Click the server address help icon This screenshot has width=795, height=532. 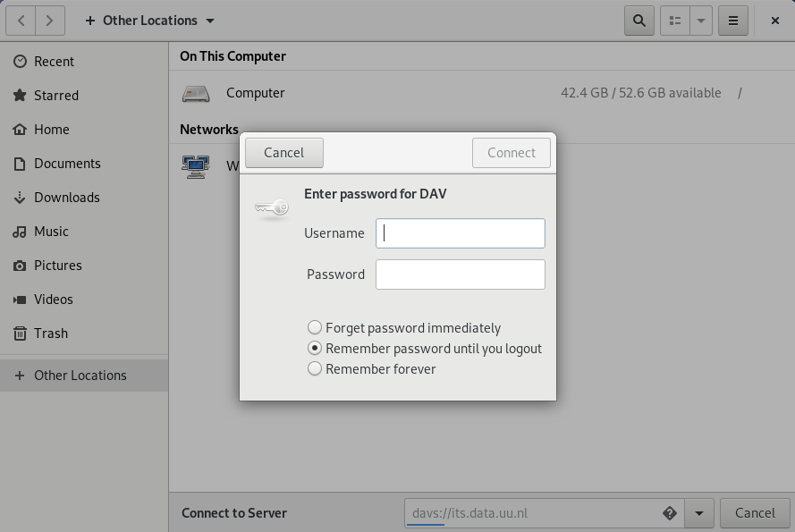pos(669,513)
